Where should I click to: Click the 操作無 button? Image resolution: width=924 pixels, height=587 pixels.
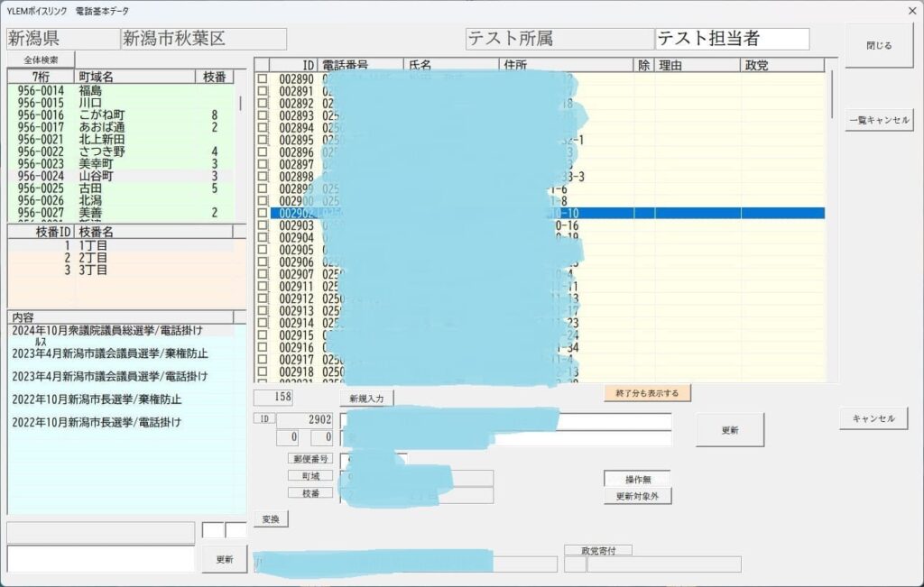[638, 478]
